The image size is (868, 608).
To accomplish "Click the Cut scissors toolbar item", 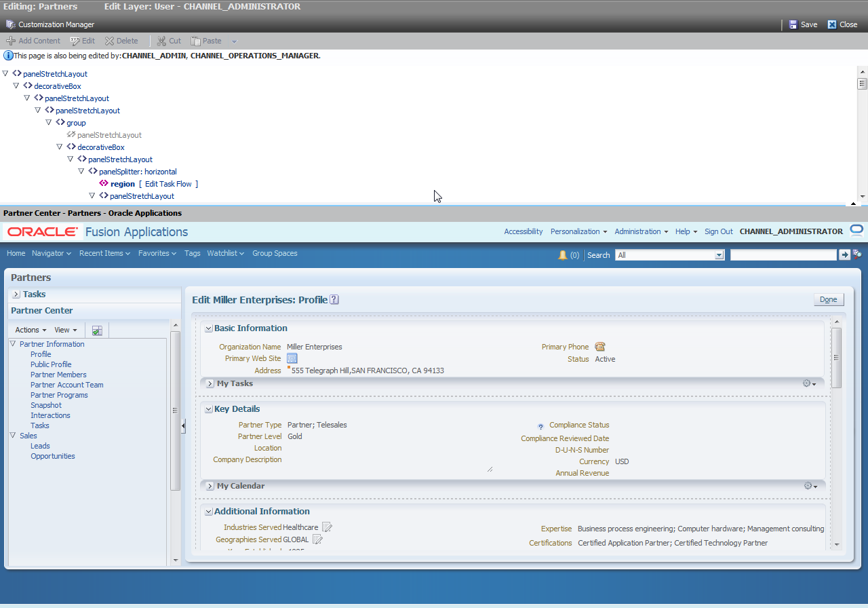I will 169,41.
